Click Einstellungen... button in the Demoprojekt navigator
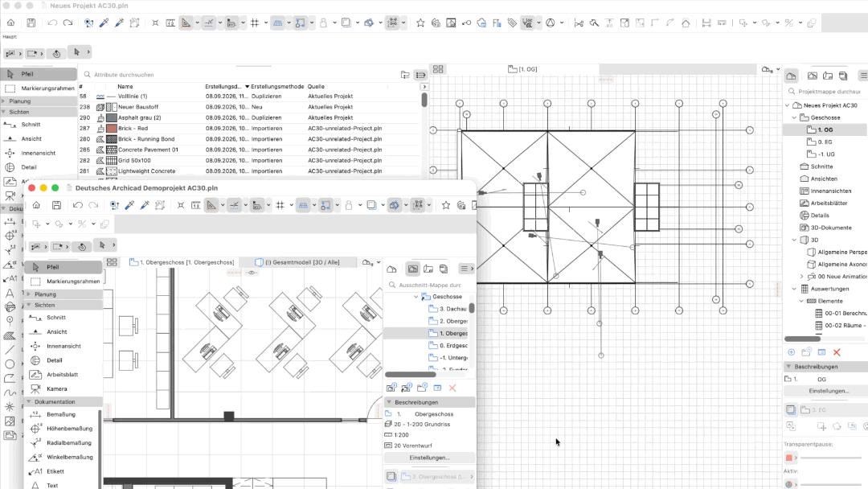The image size is (868, 489). click(429, 458)
